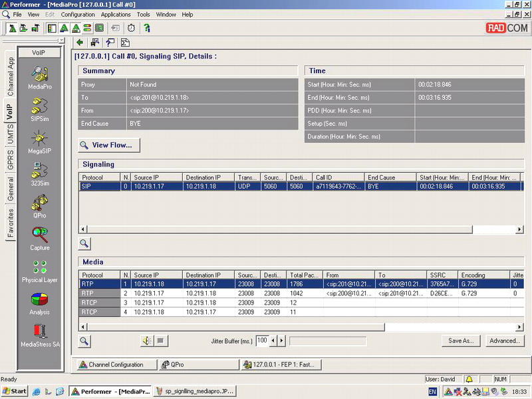This screenshot has width=532, height=399.
Task: Open the sidebar dropdown arrow above VoIP
Action: coord(61,41)
